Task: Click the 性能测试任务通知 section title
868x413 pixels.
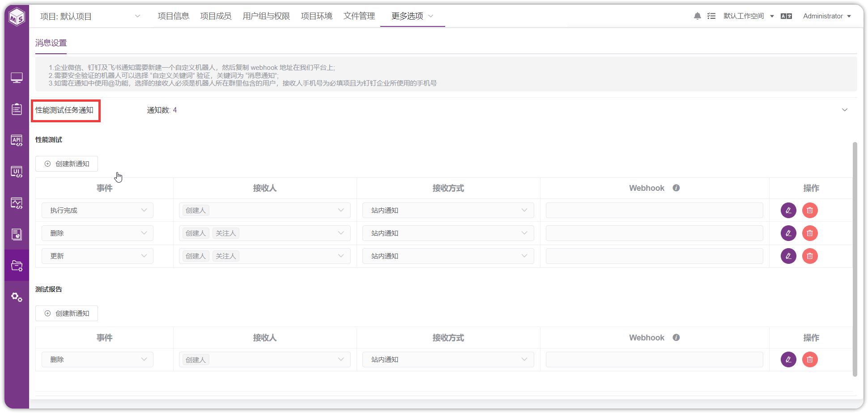Action: point(64,110)
